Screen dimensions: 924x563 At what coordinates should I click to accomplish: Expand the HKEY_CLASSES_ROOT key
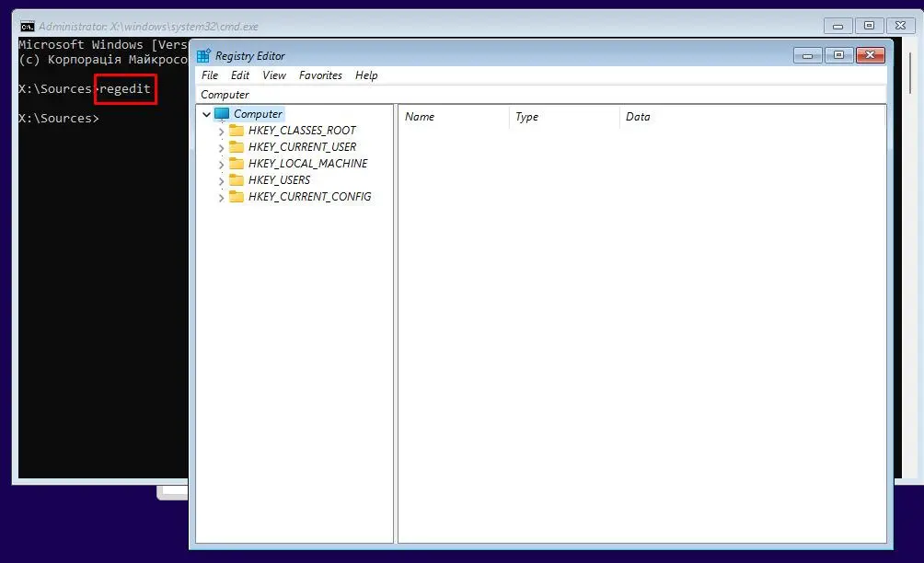point(221,132)
